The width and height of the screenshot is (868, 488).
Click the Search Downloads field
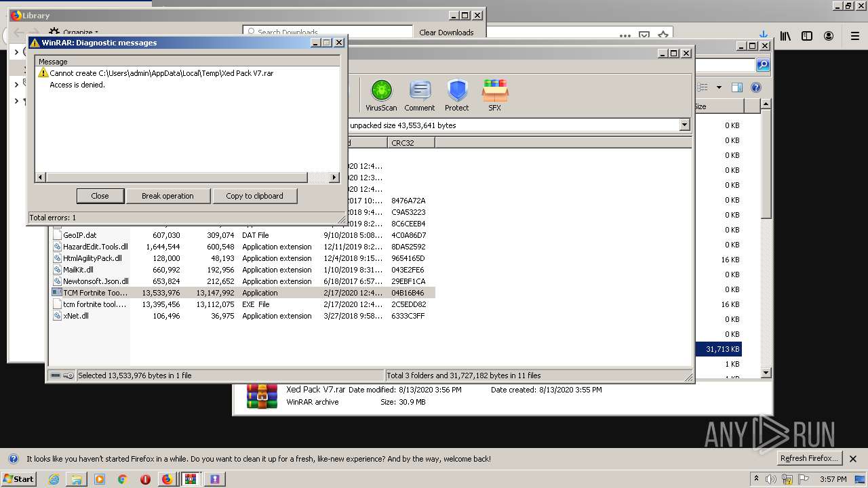[x=328, y=32]
